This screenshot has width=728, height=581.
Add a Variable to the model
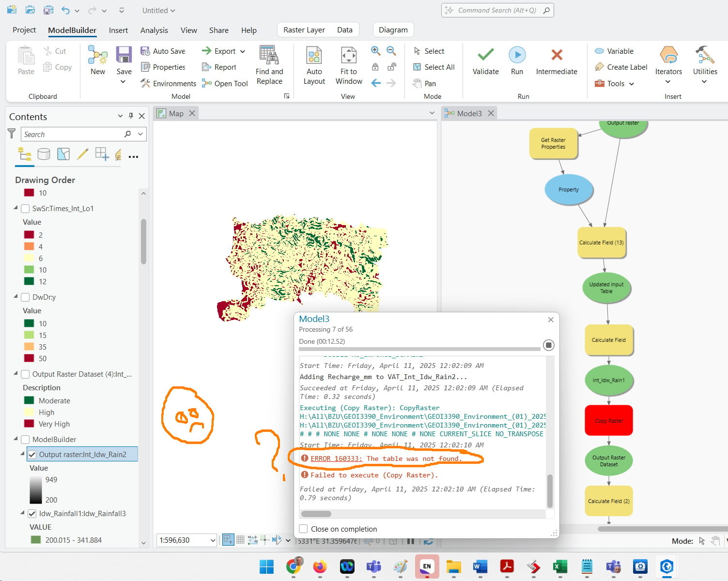tap(614, 51)
